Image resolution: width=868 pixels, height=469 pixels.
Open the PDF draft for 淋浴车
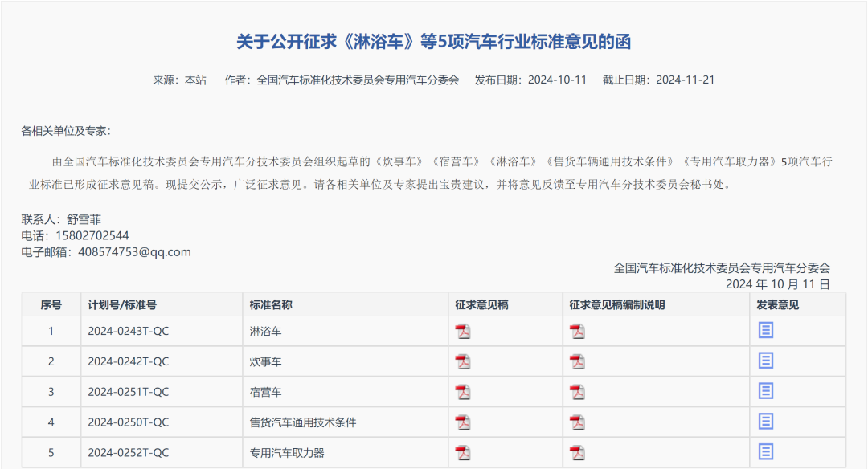(x=464, y=330)
